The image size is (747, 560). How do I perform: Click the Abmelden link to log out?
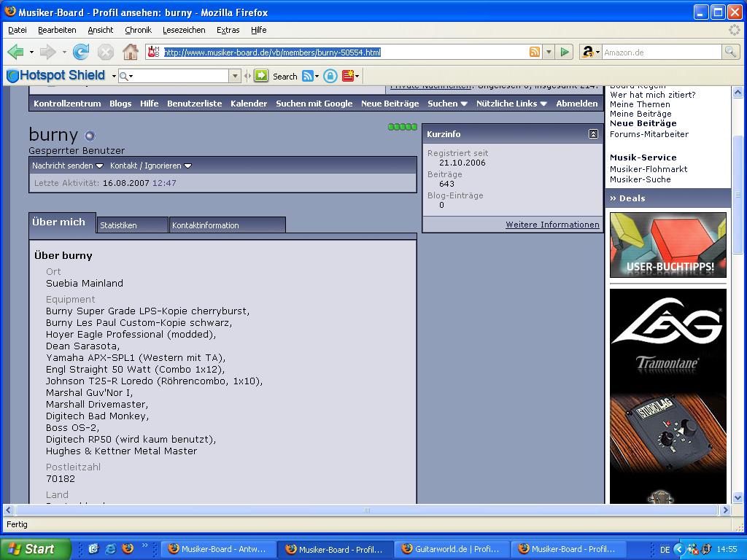[x=577, y=104]
